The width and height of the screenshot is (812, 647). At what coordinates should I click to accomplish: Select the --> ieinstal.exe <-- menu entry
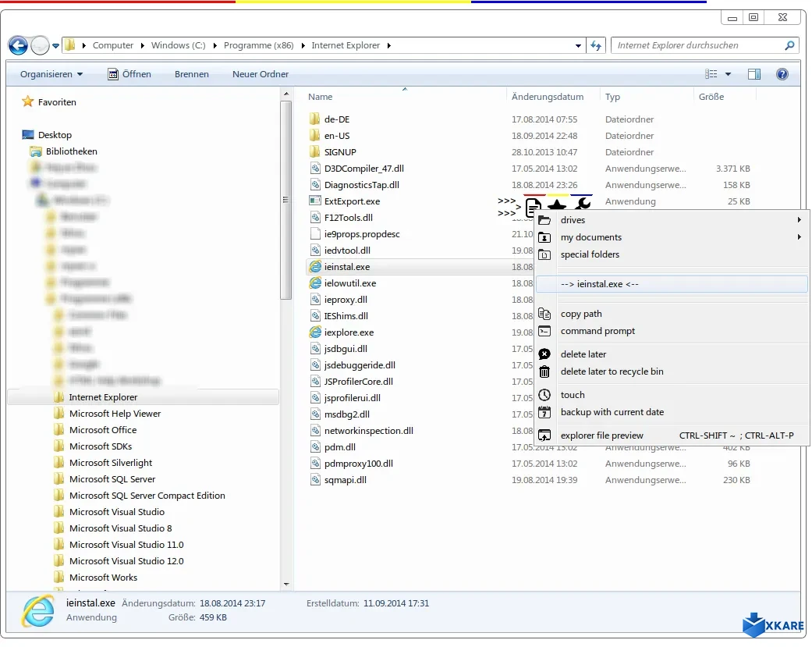coord(672,284)
